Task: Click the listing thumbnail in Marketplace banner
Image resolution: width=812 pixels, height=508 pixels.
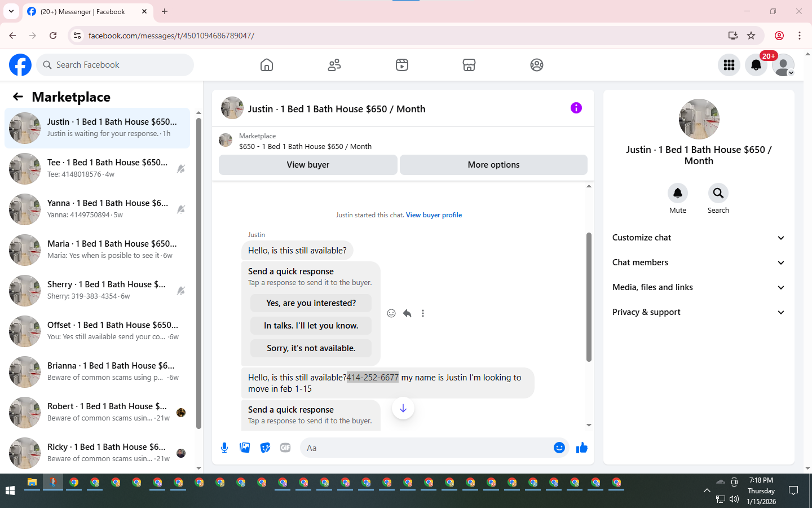Action: 226,140
